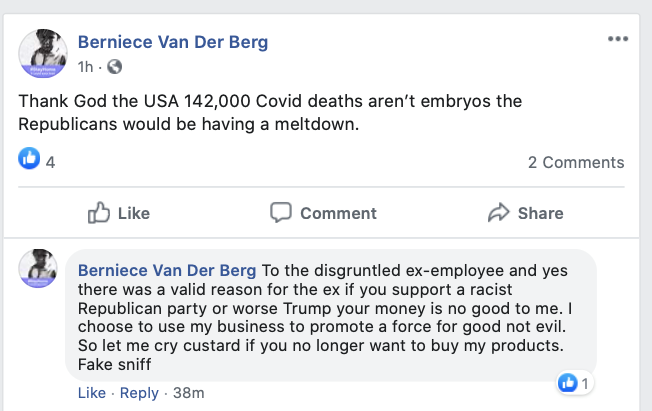Click the commenter name Berniece Van Der Berg

coord(168,271)
